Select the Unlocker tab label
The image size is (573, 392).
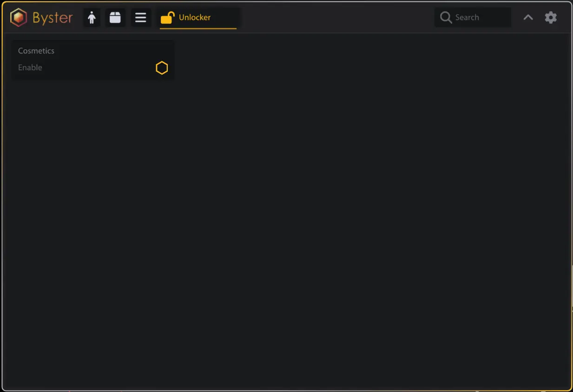coord(195,18)
